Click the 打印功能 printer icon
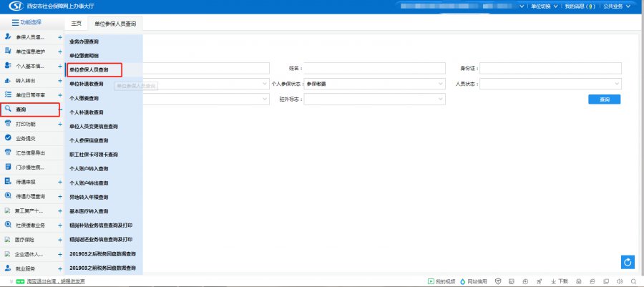This screenshot has height=287, width=644. pos(8,124)
